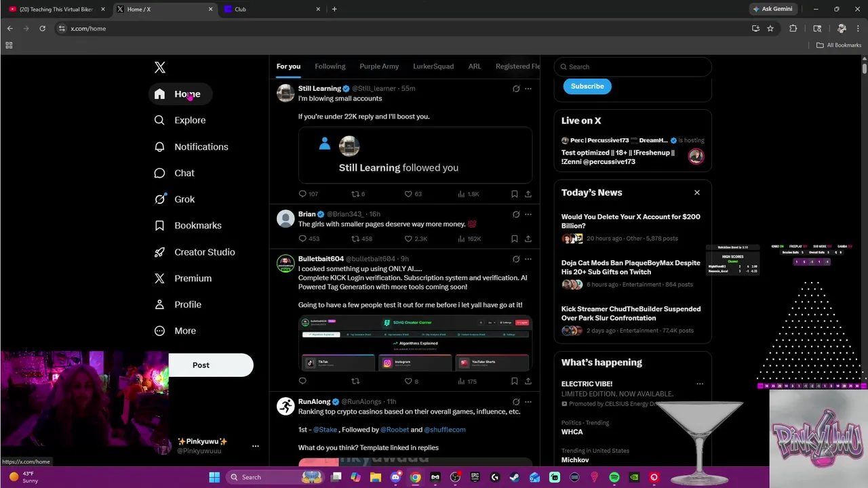This screenshot has width=868, height=488.
Task: Open more options on Still Learning's post
Action: (x=528, y=89)
